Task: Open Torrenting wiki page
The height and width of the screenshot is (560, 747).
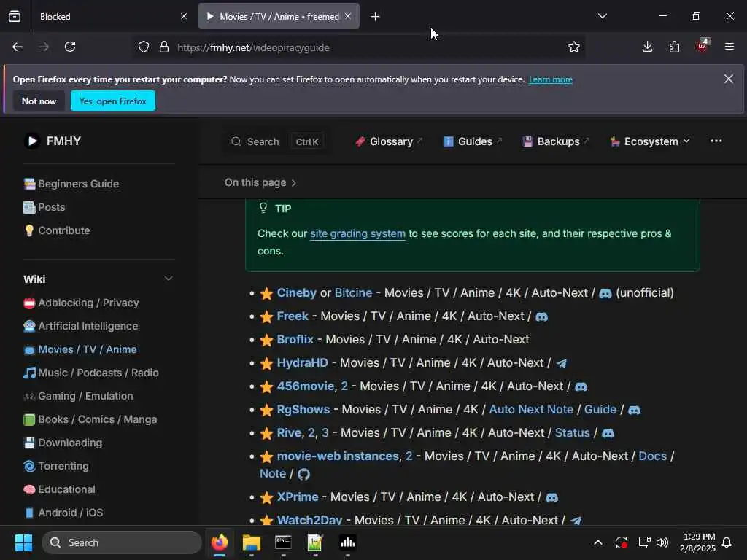Action: pos(56,466)
